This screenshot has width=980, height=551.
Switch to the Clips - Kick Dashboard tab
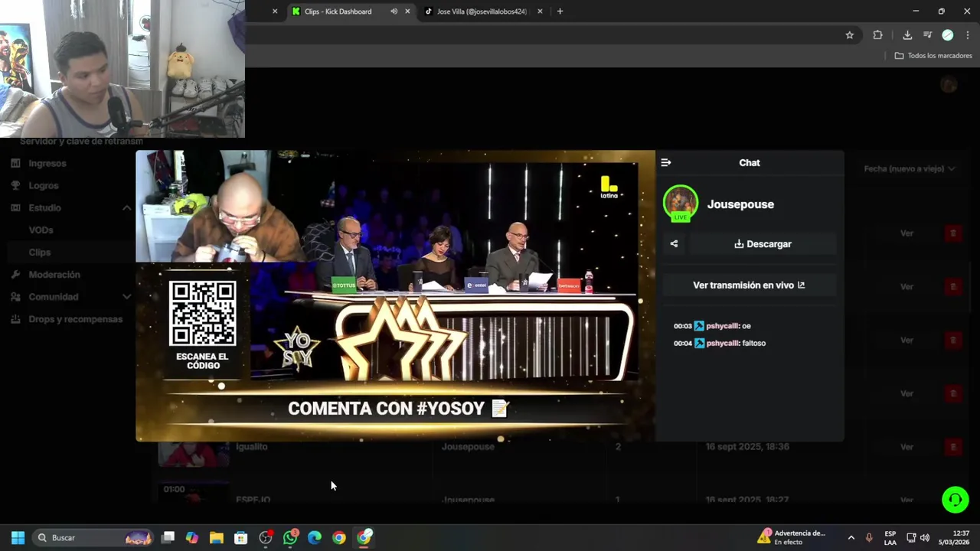337,11
